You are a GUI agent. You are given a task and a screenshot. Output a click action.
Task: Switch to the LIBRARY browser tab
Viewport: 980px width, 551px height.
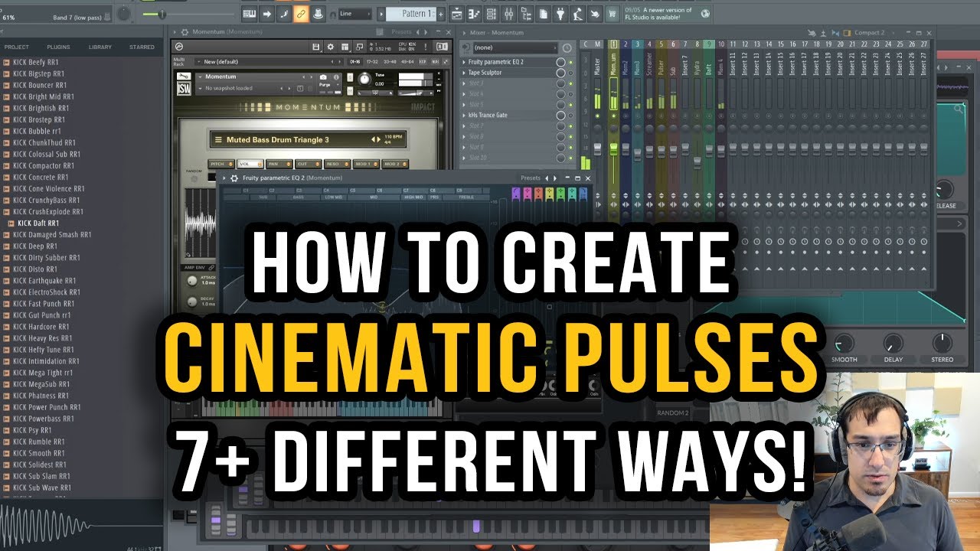[x=100, y=47]
